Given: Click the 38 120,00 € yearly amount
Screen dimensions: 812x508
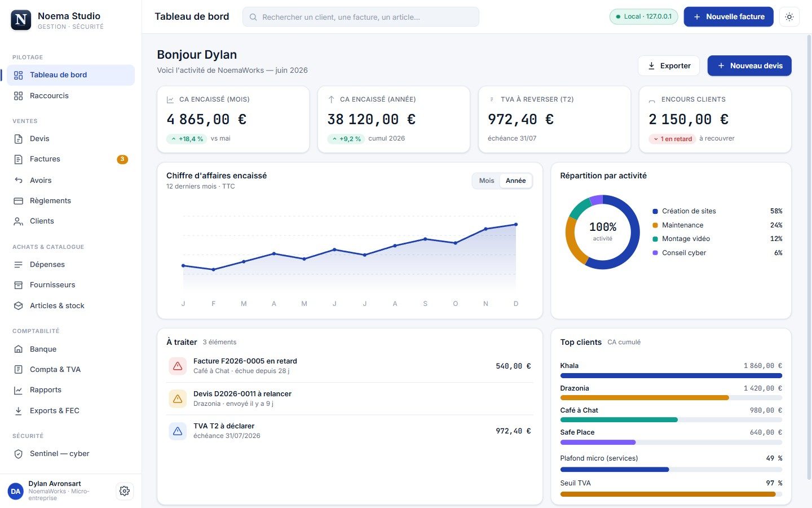Looking at the screenshot, I should pyautogui.click(x=372, y=120).
